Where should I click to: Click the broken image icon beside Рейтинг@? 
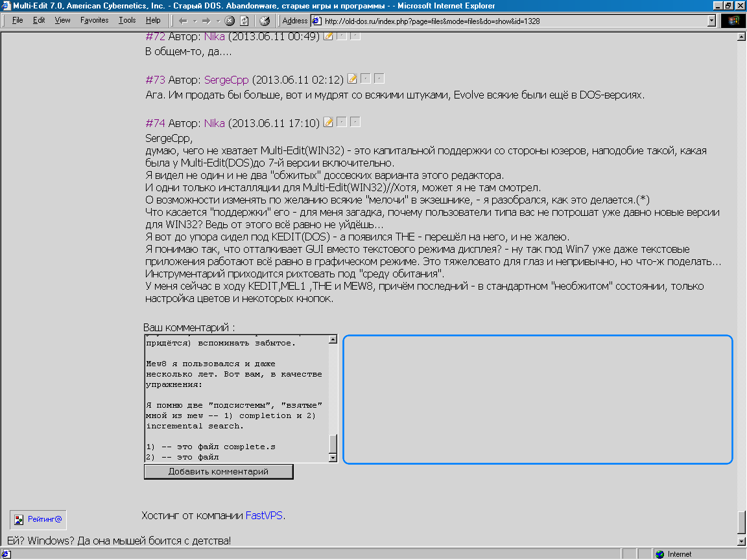tap(19, 520)
